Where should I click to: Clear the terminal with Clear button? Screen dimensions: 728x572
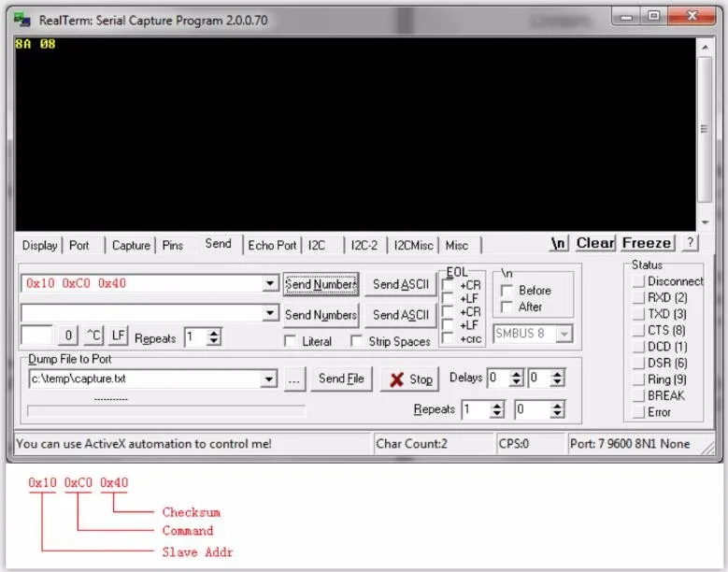(x=595, y=243)
